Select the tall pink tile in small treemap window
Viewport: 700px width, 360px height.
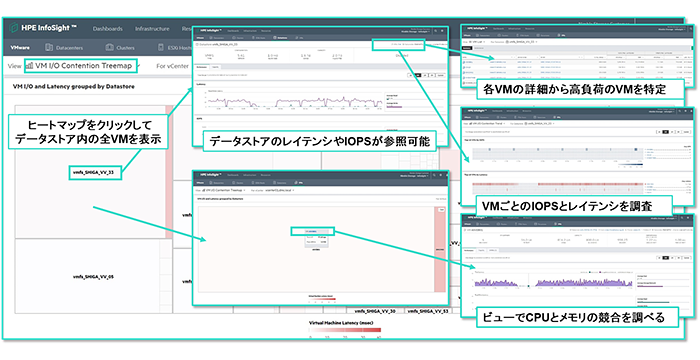coord(439,250)
